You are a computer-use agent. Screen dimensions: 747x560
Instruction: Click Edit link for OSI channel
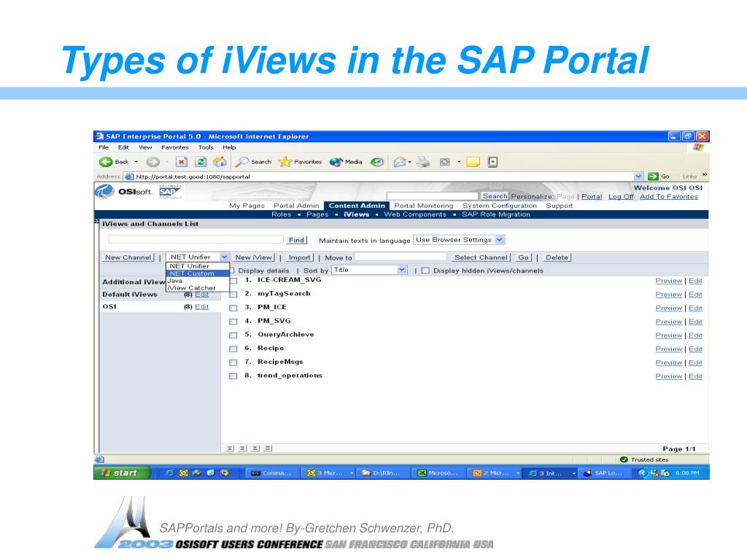(202, 307)
